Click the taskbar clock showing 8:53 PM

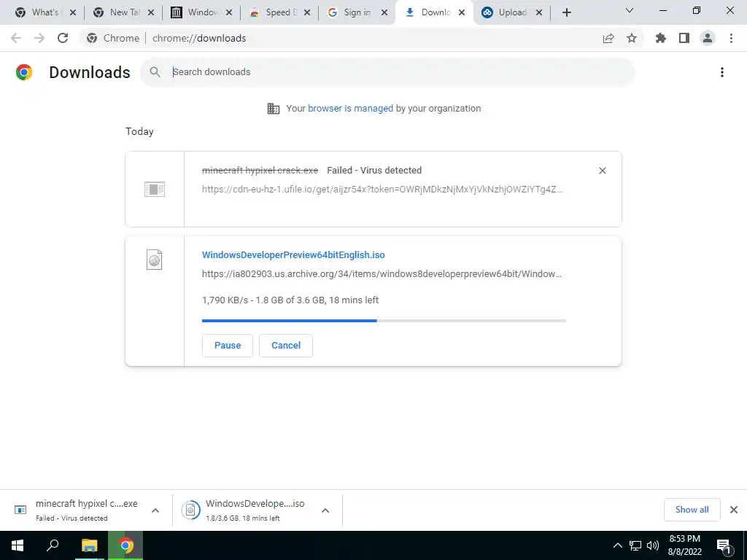pos(684,545)
